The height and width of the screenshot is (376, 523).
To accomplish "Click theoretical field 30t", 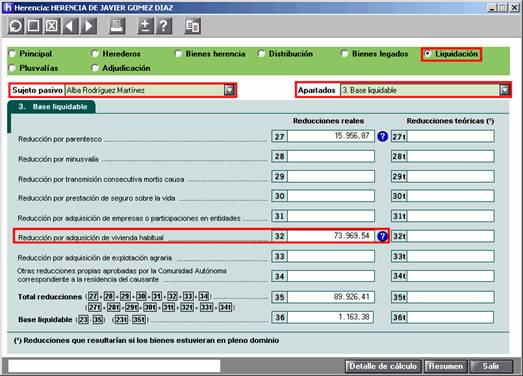I will 451,196.
